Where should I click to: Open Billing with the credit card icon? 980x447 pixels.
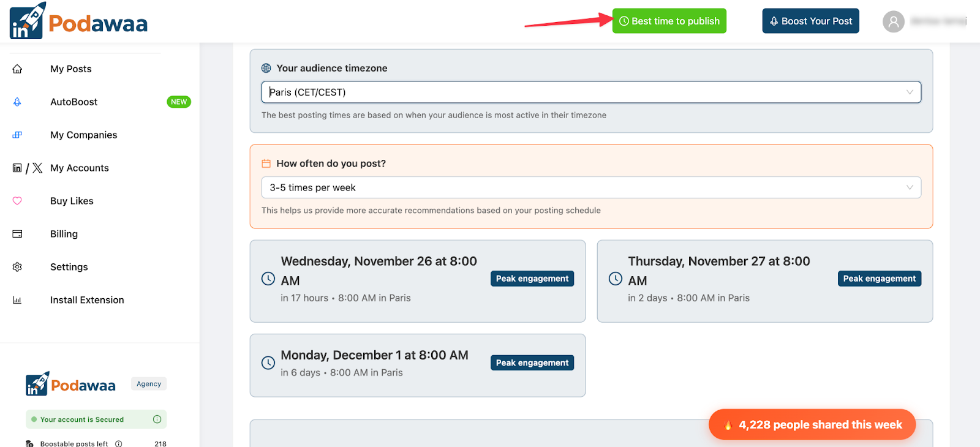pos(17,233)
